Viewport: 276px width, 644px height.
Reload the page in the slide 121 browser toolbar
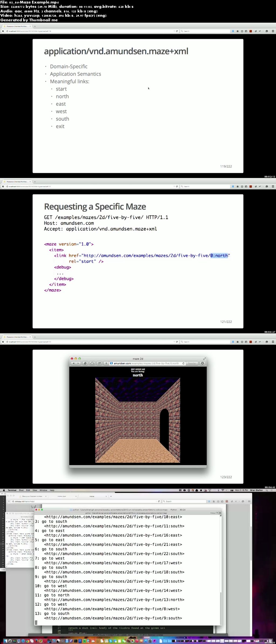177,186
